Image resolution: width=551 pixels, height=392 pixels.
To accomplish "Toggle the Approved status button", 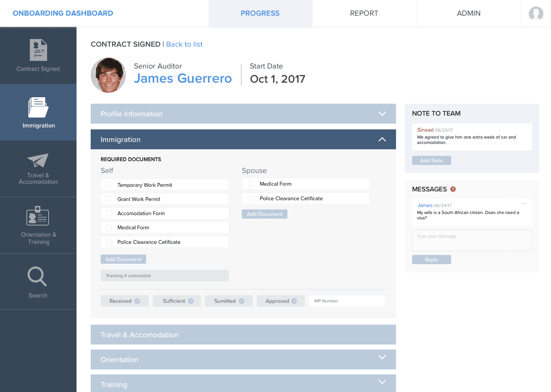I will [x=280, y=301].
